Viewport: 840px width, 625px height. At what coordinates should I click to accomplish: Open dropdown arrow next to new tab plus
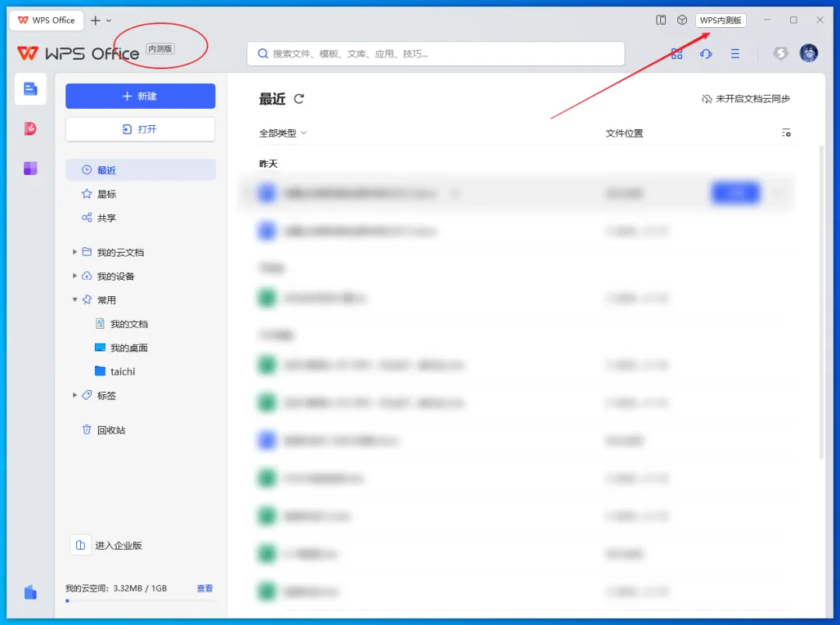point(109,20)
